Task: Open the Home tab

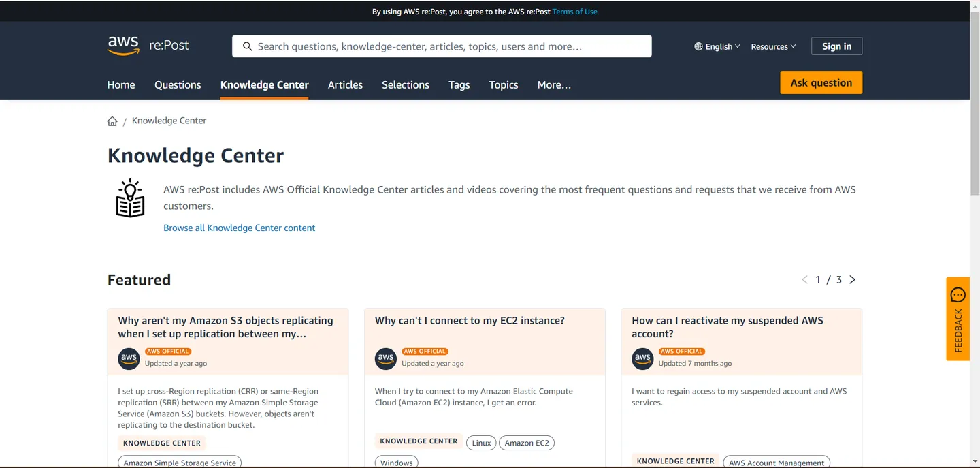Action: pyautogui.click(x=121, y=84)
